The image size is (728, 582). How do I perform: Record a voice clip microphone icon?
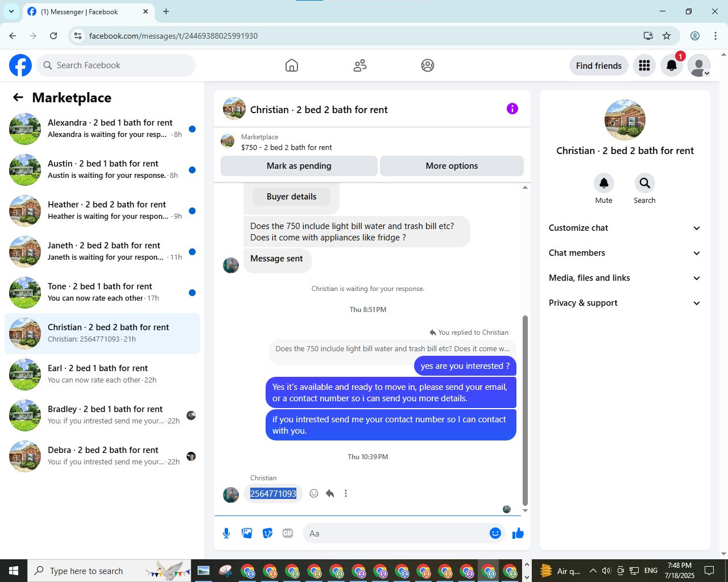(226, 533)
